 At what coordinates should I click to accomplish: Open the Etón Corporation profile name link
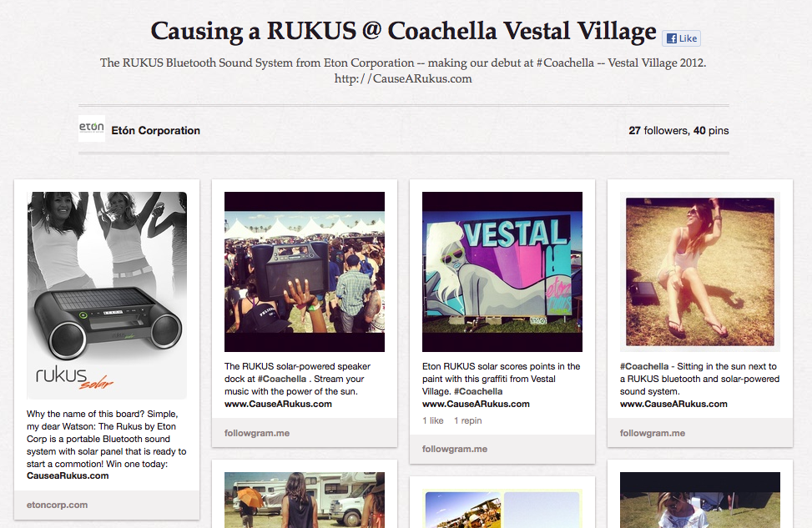tap(155, 130)
